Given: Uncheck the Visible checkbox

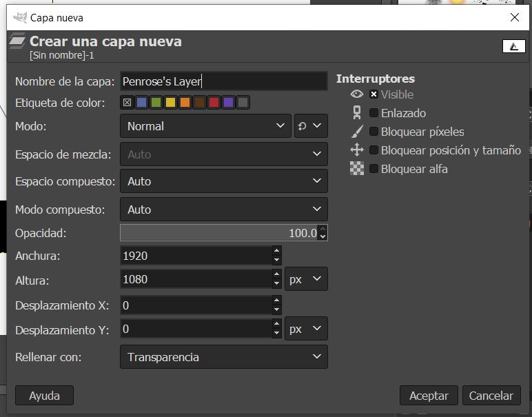Looking at the screenshot, I should point(374,94).
